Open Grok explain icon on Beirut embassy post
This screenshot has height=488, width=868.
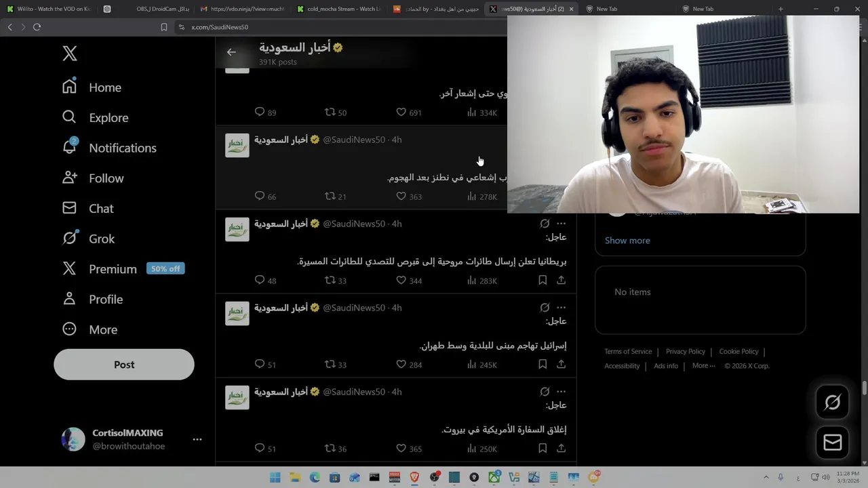545,391
